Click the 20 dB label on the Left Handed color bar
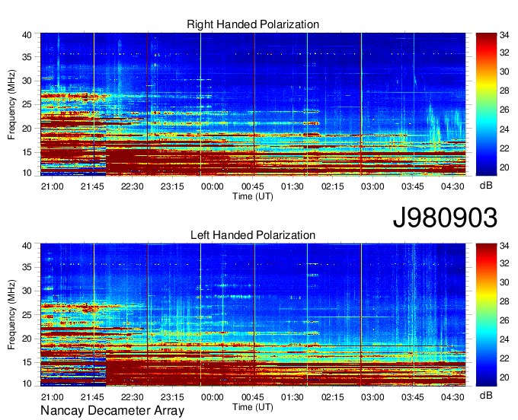This screenshot has width=518, height=420. point(504,377)
